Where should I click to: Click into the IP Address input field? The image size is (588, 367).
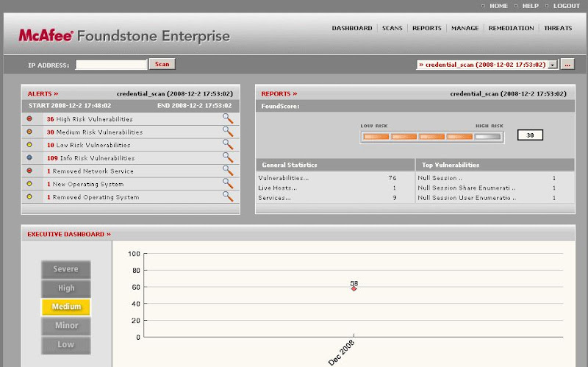tap(111, 65)
